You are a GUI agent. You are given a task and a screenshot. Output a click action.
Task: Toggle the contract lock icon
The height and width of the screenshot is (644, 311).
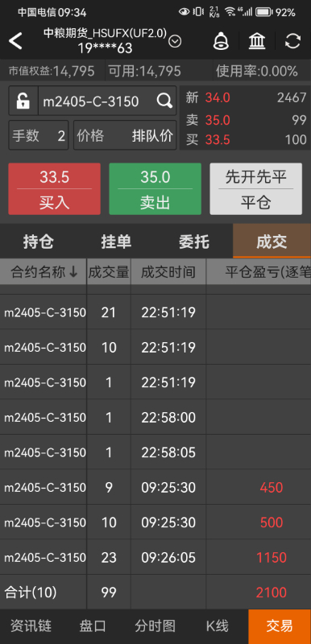click(x=23, y=101)
